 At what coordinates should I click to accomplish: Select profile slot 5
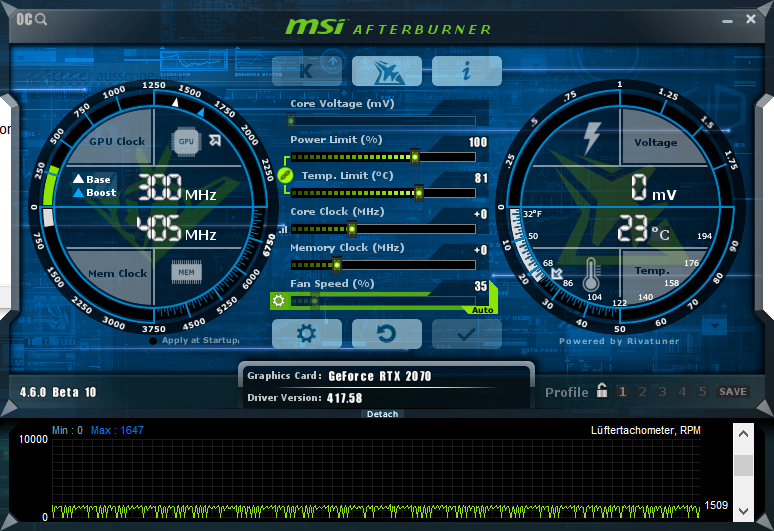(x=702, y=392)
